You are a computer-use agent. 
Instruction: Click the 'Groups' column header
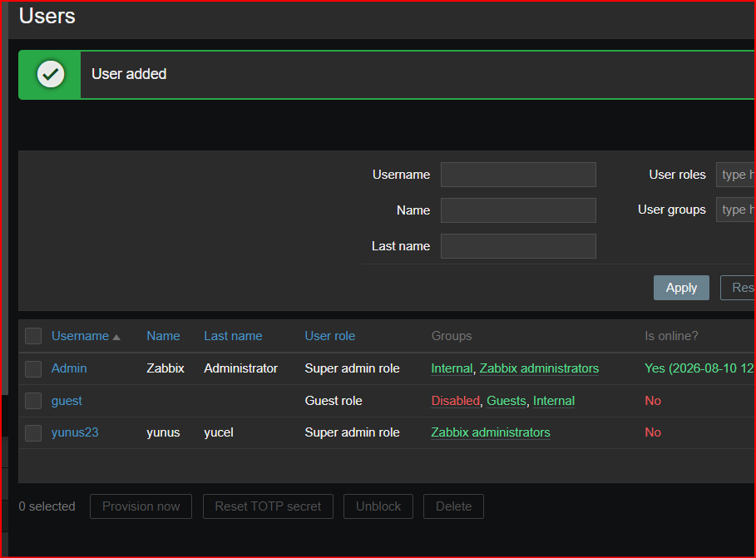(452, 336)
